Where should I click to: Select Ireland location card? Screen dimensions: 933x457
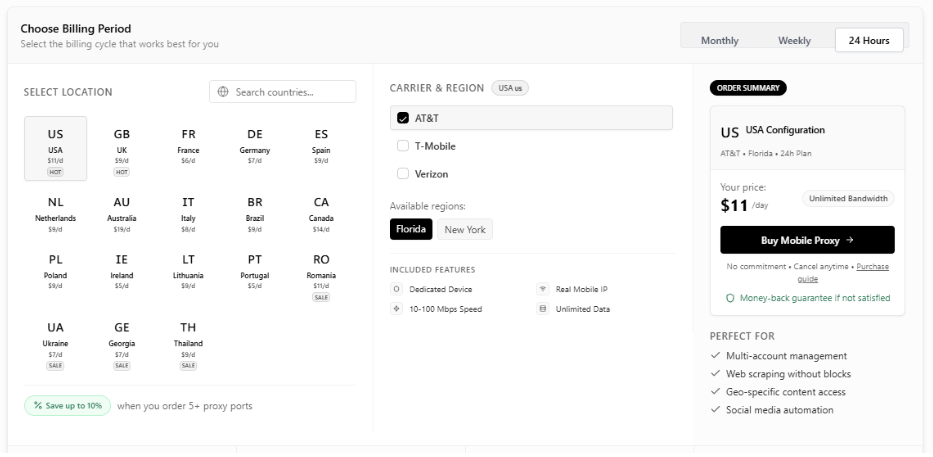pyautogui.click(x=121, y=274)
